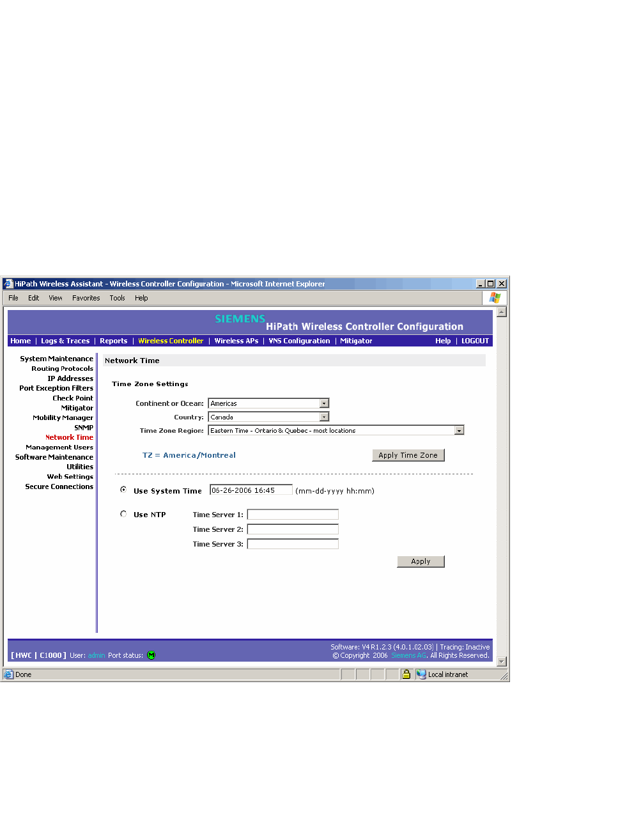Open SNMP in sidebar
Viewport: 634px width, 840px height.
[x=84, y=428]
